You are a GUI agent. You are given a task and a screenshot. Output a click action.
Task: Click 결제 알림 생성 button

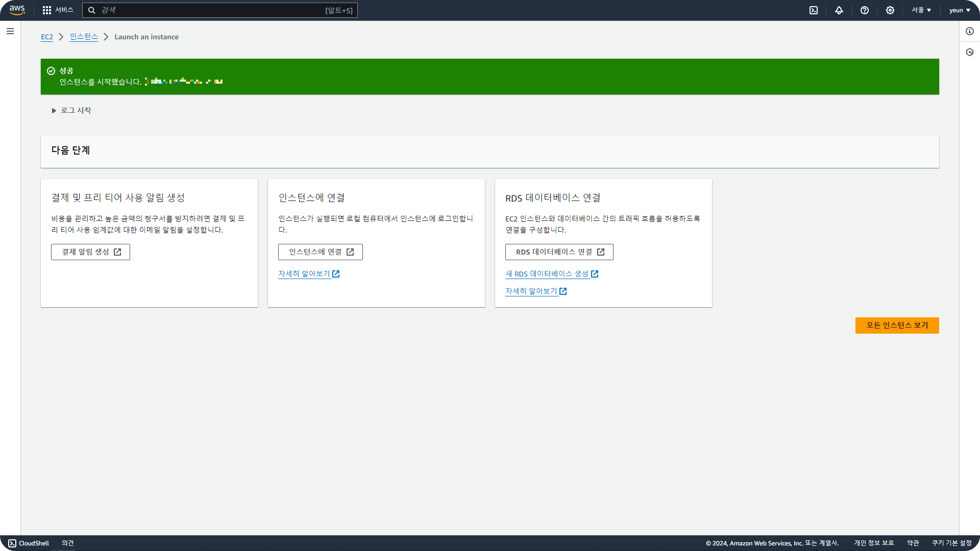(90, 252)
